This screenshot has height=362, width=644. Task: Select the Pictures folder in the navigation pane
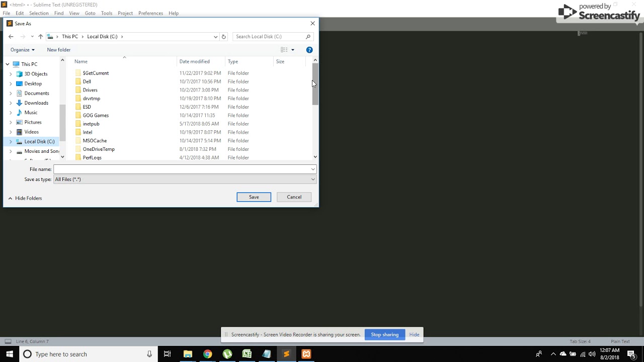pyautogui.click(x=33, y=122)
